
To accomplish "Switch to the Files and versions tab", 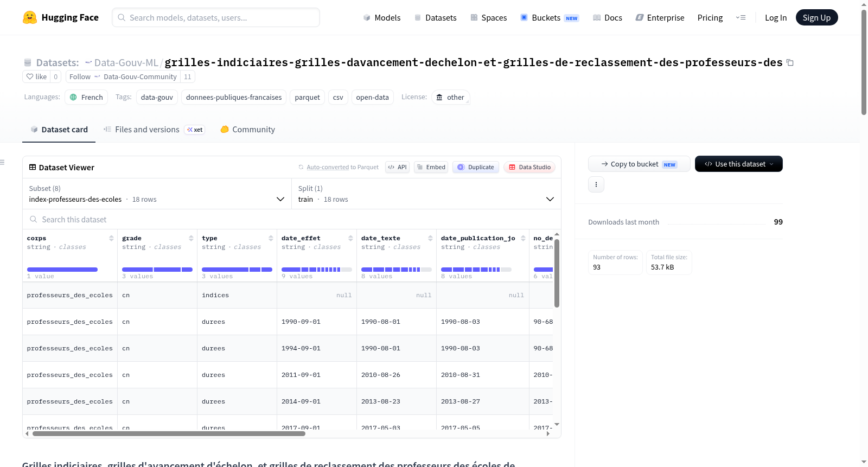I will [154, 129].
